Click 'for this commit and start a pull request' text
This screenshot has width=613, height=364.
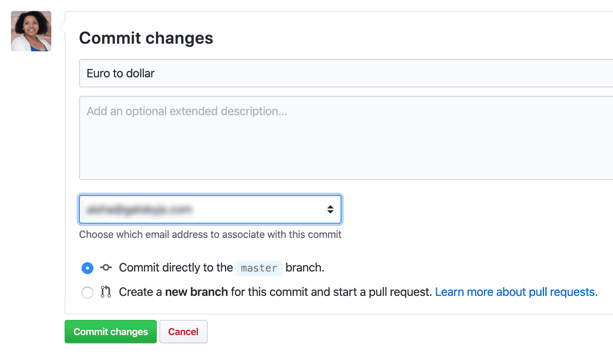click(331, 292)
